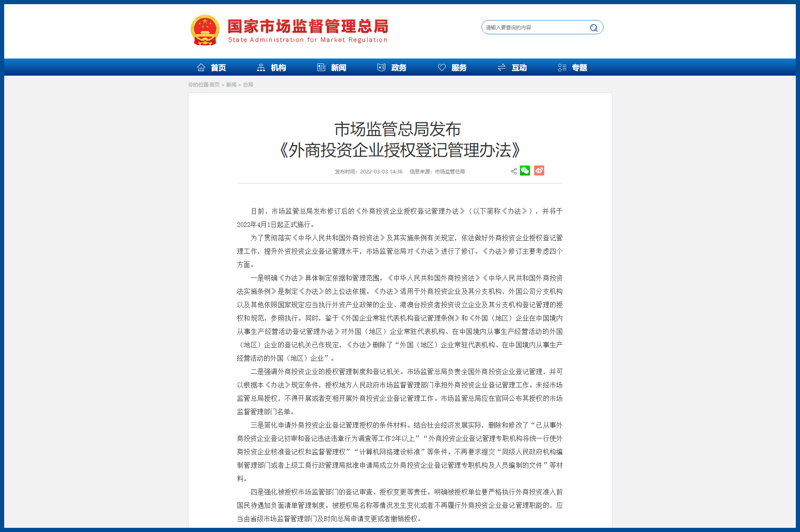Go to 首页 in breadcrumb trail

click(214, 85)
